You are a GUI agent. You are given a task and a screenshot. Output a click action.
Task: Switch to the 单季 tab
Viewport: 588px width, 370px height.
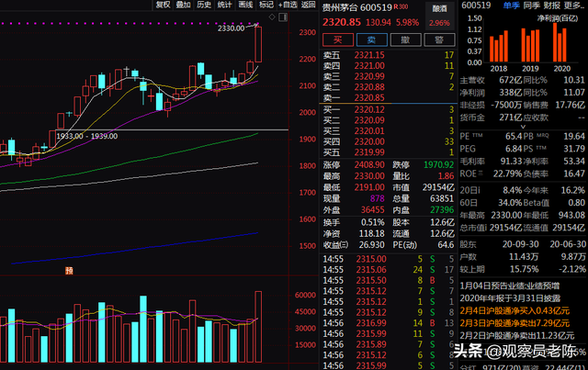(x=511, y=6)
